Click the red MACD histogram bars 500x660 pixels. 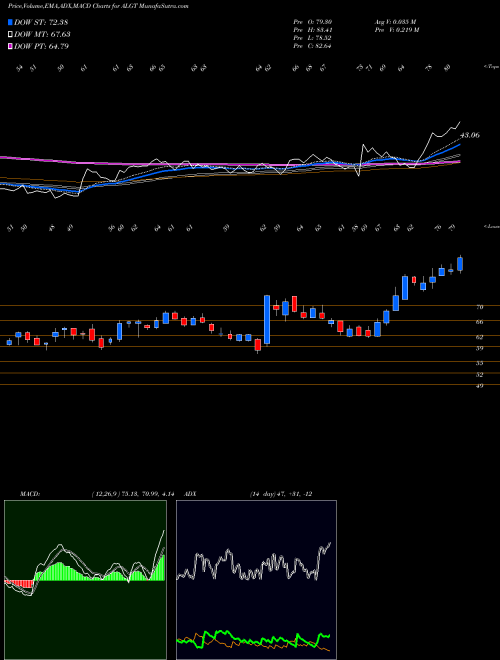coord(19,584)
